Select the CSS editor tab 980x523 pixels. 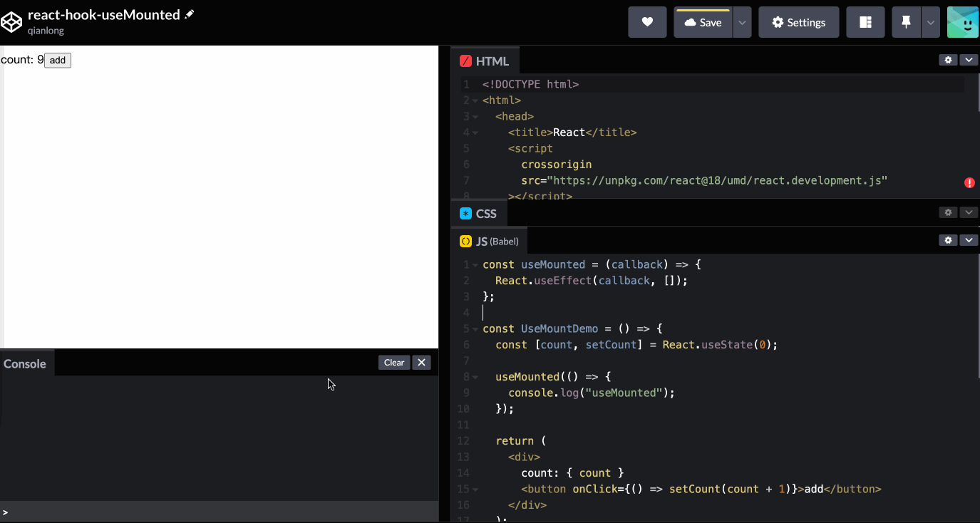click(x=478, y=214)
